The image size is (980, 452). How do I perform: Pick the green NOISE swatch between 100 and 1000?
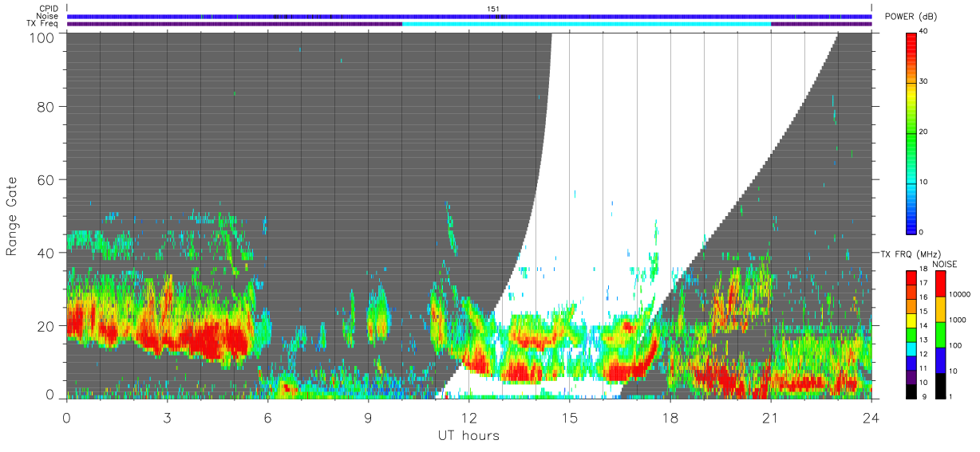pos(941,335)
